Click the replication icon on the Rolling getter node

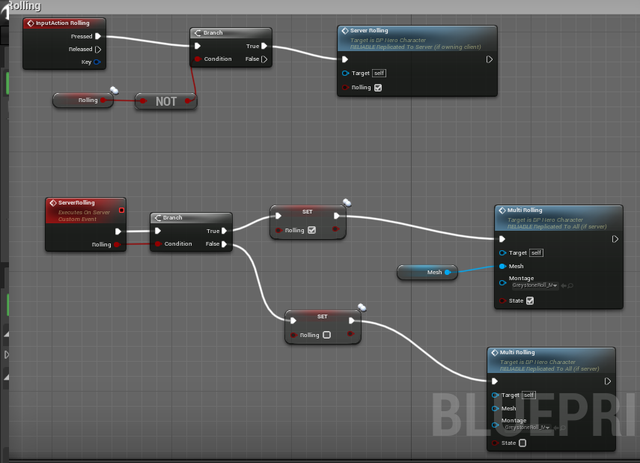tap(114, 90)
